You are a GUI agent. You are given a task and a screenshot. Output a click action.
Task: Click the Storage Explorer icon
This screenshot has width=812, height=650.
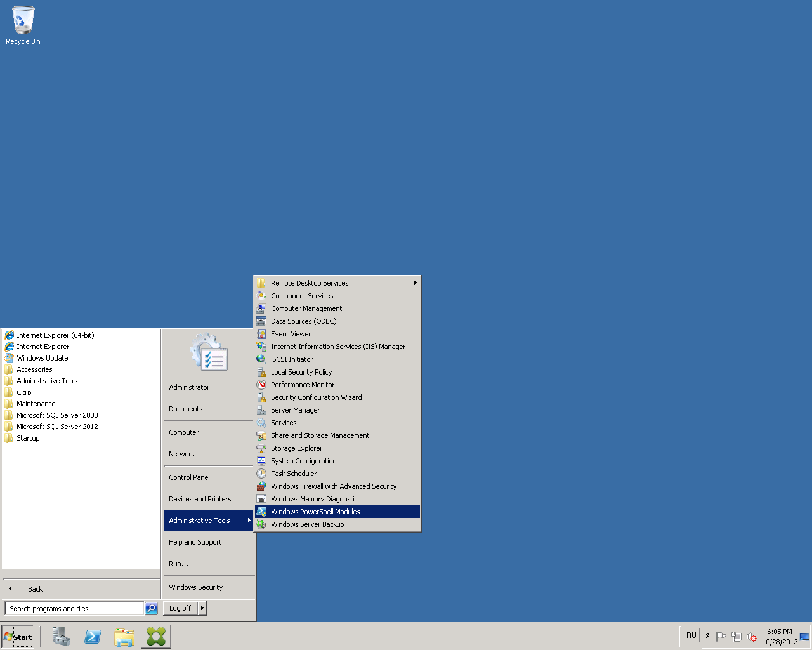[261, 448]
